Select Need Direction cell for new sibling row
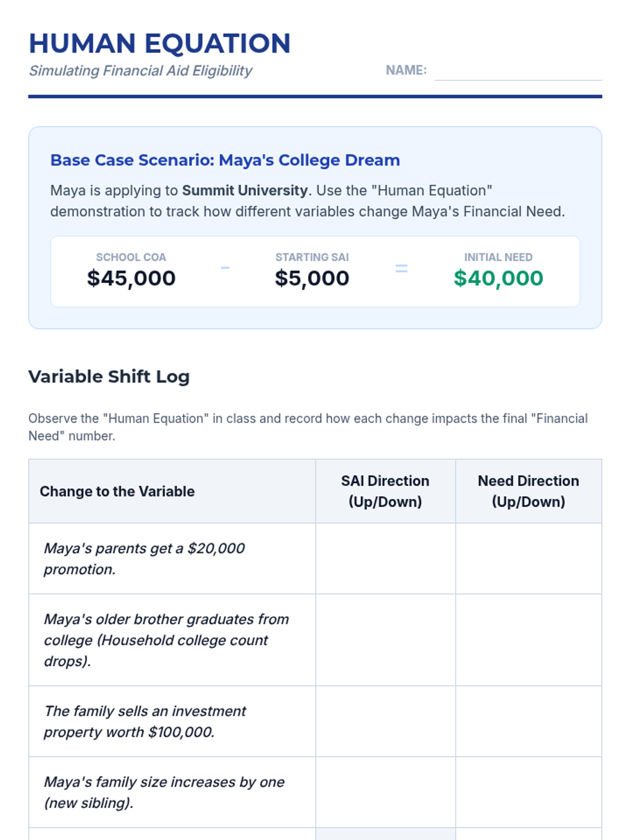Screen dimensions: 630x840 click(x=528, y=792)
